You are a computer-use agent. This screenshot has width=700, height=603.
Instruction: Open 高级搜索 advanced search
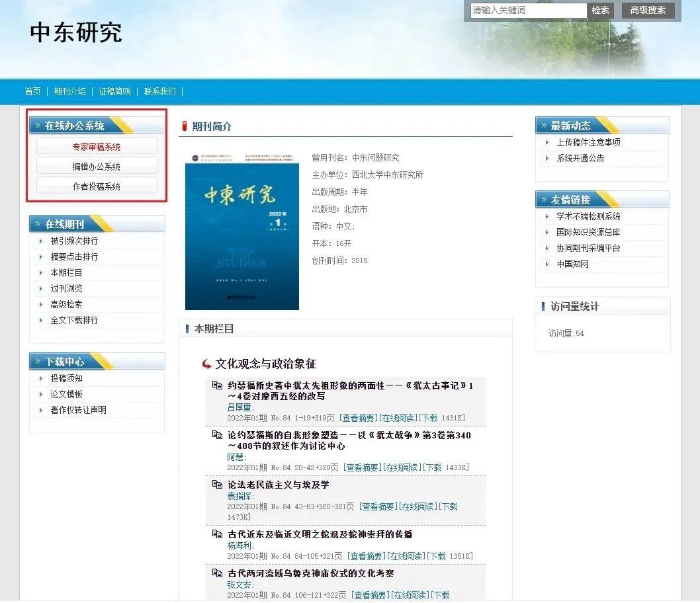coord(648,10)
